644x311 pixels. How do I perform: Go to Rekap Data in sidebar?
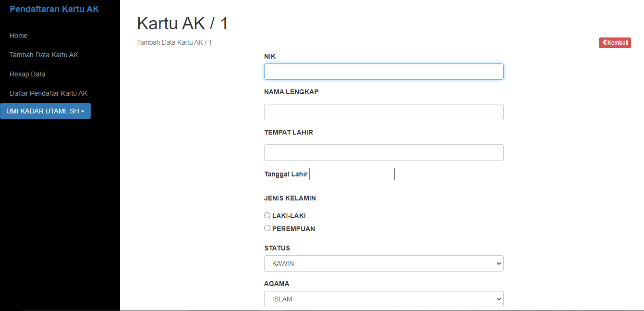(x=27, y=74)
